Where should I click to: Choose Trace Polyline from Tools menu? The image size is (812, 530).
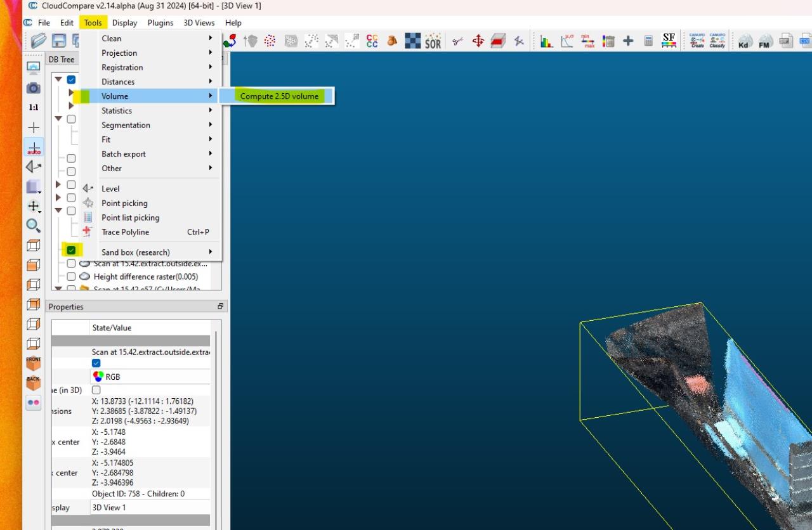click(126, 232)
